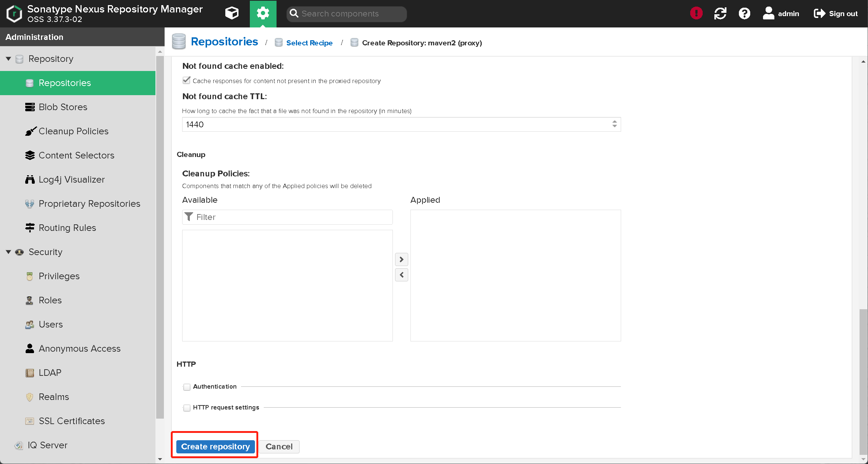The image size is (868, 464).
Task: Click the LDAP book icon
Action: 30,373
